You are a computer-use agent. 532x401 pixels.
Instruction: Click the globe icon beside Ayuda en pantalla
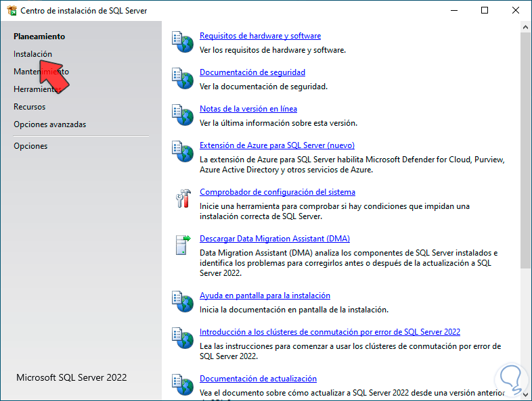tap(183, 302)
